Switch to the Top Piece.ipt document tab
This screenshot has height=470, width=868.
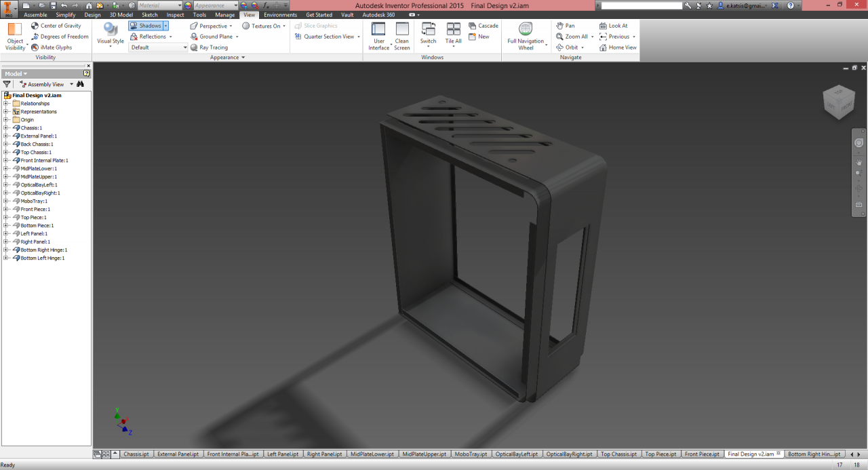(x=660, y=454)
